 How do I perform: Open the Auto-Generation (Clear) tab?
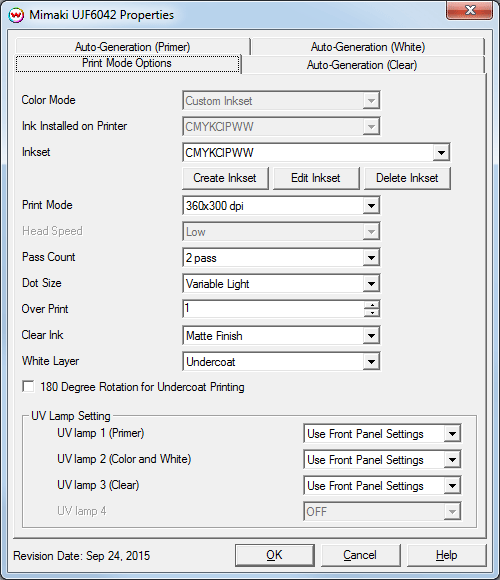click(362, 65)
